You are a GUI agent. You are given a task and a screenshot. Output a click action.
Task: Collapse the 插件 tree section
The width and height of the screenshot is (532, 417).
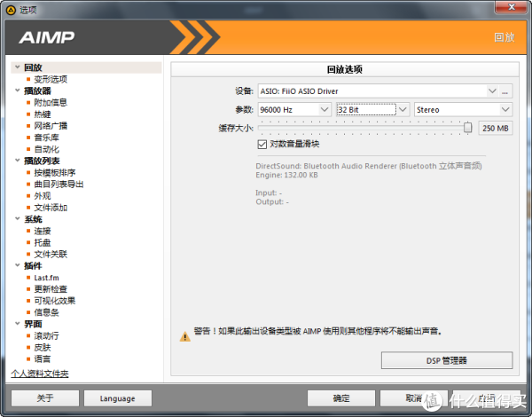18,265
